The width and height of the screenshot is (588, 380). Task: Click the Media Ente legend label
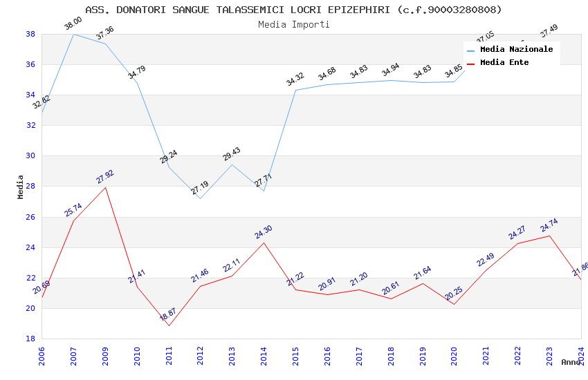[504, 62]
